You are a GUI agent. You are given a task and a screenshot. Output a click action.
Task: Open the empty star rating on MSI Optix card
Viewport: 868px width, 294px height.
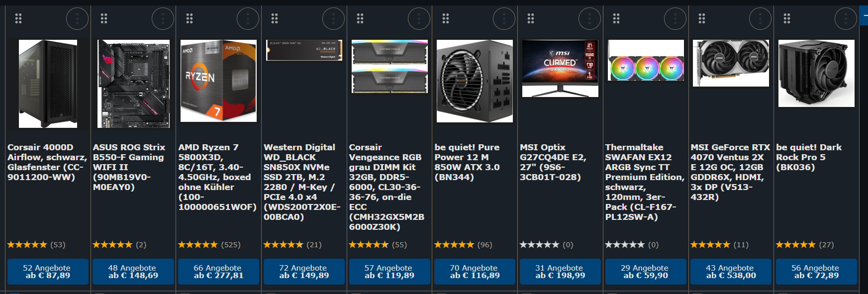(x=546, y=245)
